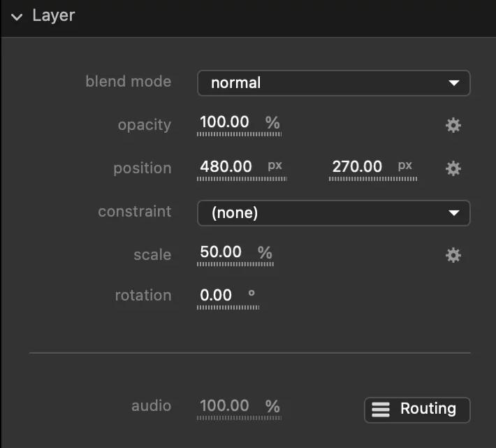Image resolution: width=496 pixels, height=448 pixels.
Task: Click the rotation slider ticks bar
Action: tap(228, 308)
